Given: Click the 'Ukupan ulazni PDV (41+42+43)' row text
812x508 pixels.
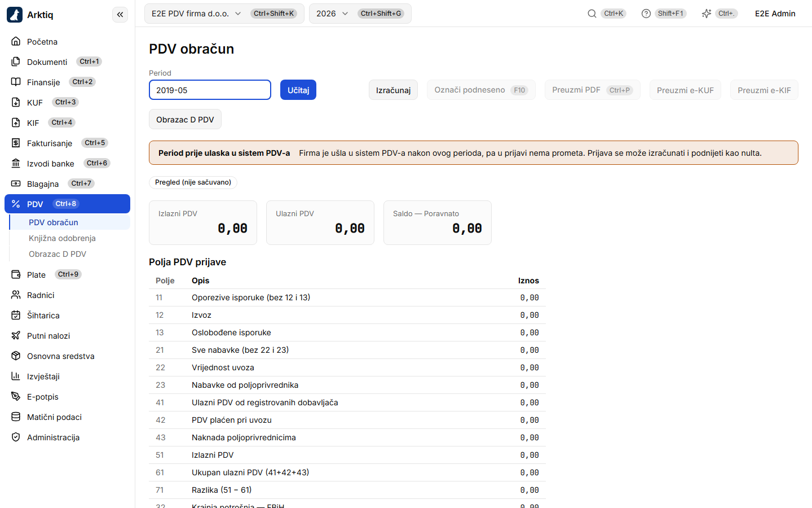Looking at the screenshot, I should [x=250, y=472].
